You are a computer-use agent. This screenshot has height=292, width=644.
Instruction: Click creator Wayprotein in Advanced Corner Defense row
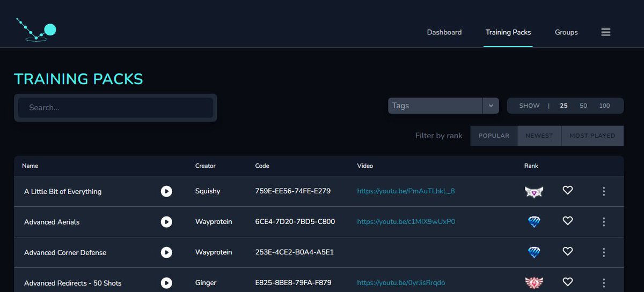click(214, 252)
